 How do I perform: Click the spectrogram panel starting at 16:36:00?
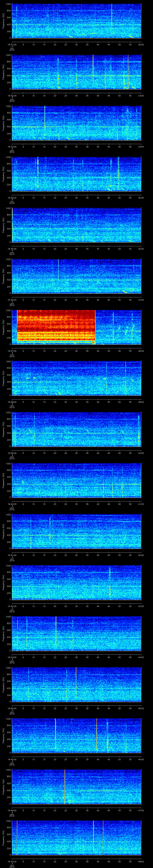click(76, 276)
